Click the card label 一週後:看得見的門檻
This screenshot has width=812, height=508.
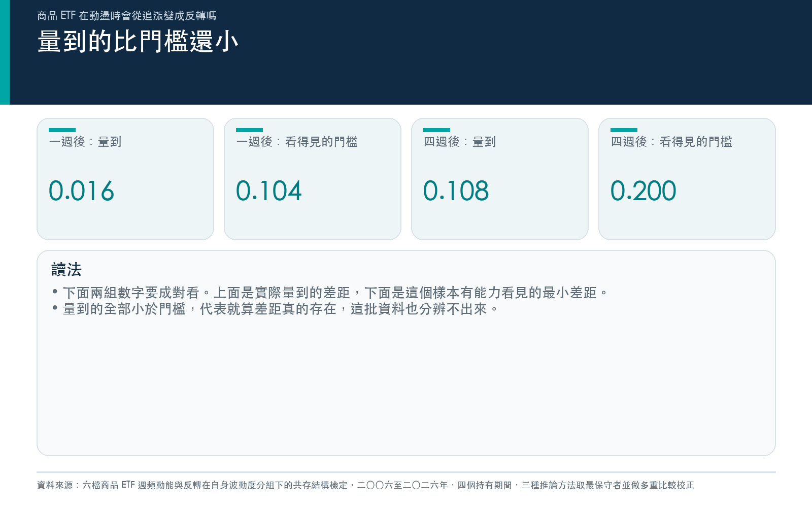(x=297, y=142)
